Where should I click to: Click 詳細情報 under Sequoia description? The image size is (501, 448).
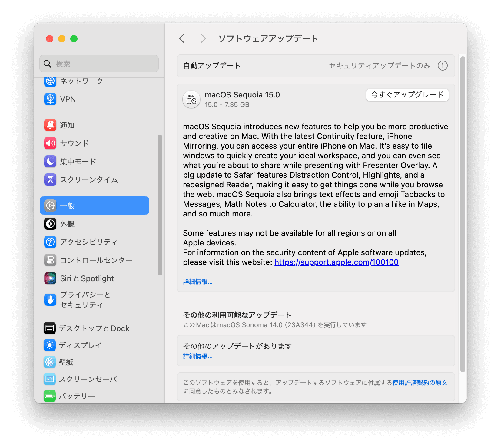coord(198,282)
